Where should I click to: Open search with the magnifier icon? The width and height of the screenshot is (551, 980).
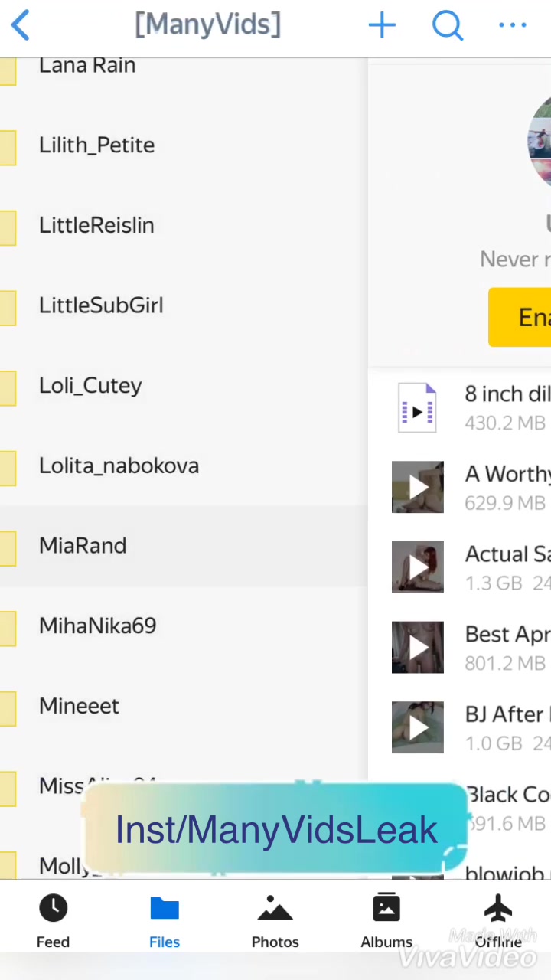click(448, 25)
